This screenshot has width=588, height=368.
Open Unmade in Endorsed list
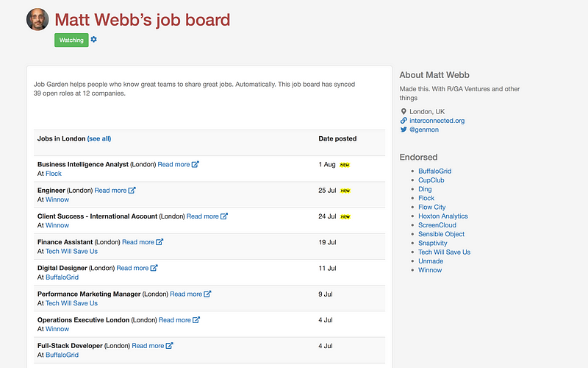(x=431, y=261)
